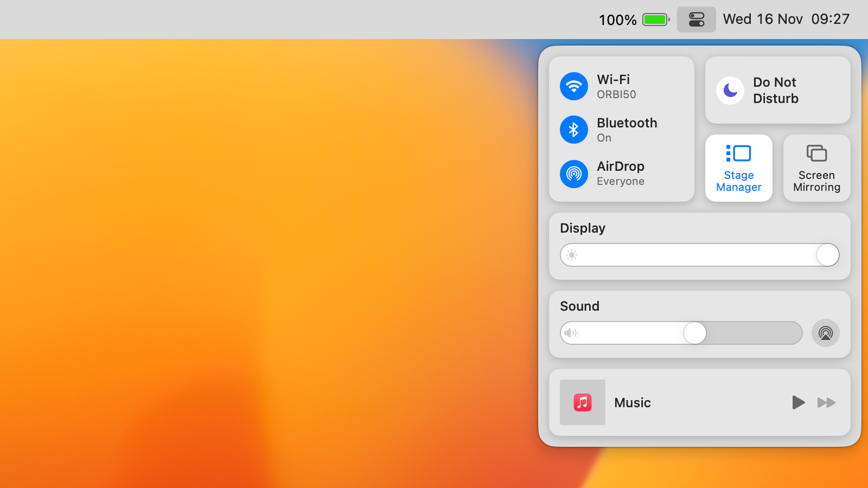Click the Music app icon

coord(583,402)
